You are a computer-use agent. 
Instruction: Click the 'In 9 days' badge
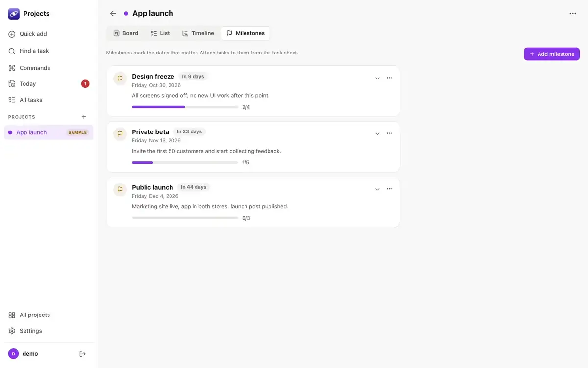click(193, 77)
